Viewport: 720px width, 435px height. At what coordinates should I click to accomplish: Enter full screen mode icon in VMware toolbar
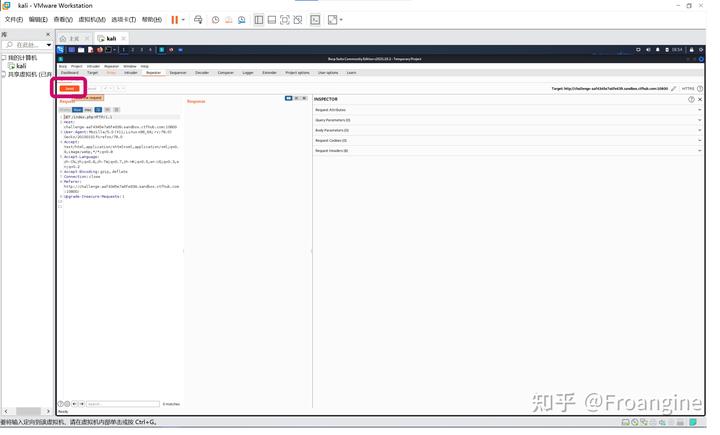(x=285, y=20)
